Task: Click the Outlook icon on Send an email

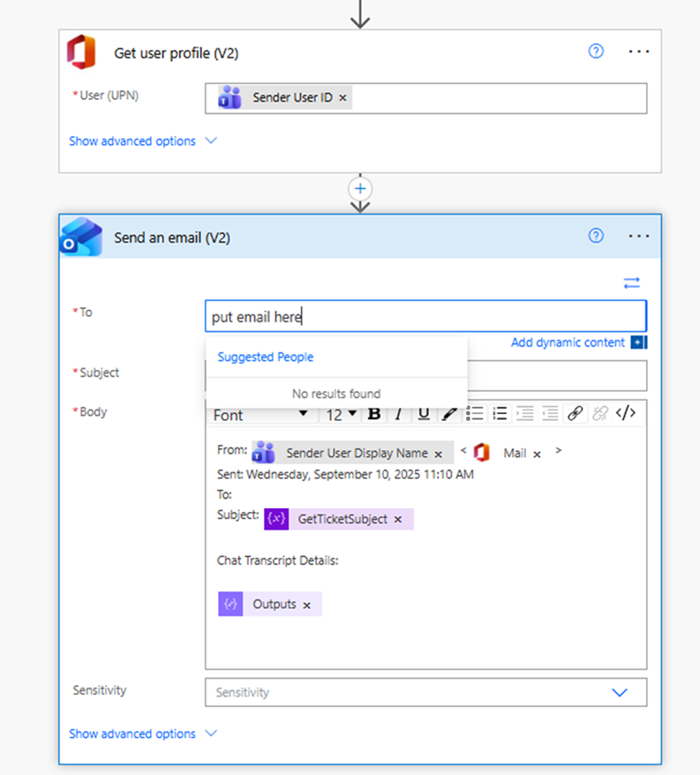Action: [81, 237]
